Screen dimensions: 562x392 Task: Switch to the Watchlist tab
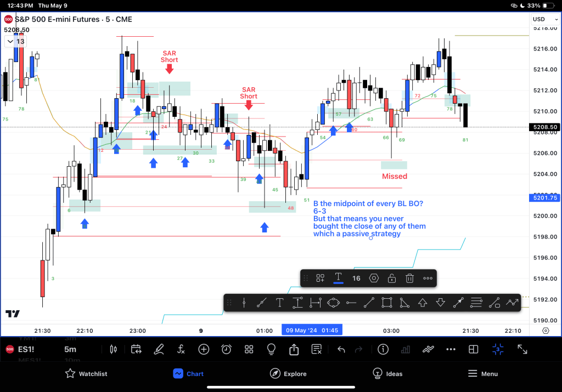[86, 373]
